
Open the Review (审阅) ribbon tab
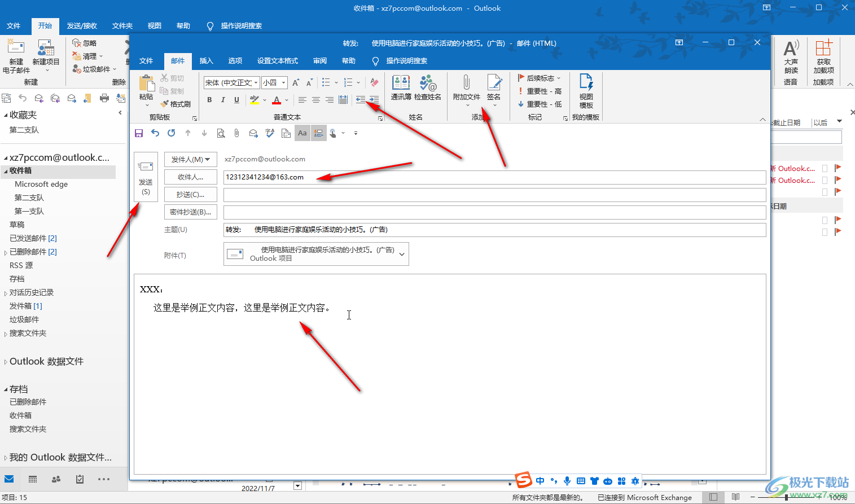(x=320, y=61)
